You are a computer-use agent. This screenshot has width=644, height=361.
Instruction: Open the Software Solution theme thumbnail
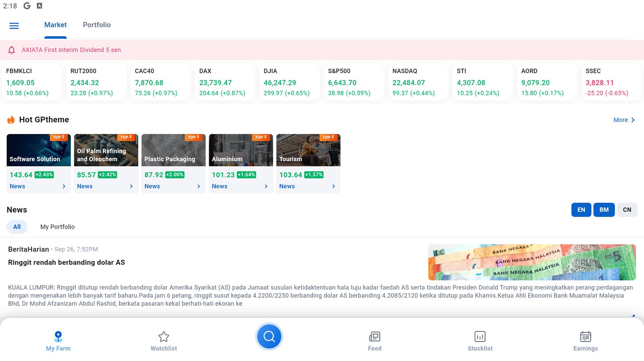tap(38, 150)
